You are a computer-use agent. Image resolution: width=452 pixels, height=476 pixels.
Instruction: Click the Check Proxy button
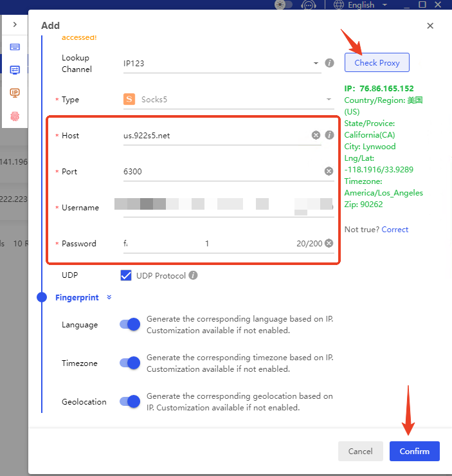[x=377, y=63]
